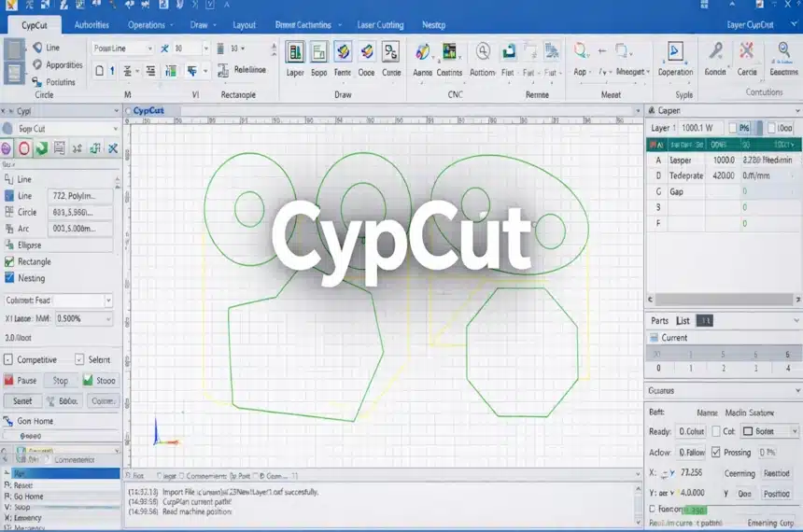Click the Curde draw icon

click(x=390, y=51)
